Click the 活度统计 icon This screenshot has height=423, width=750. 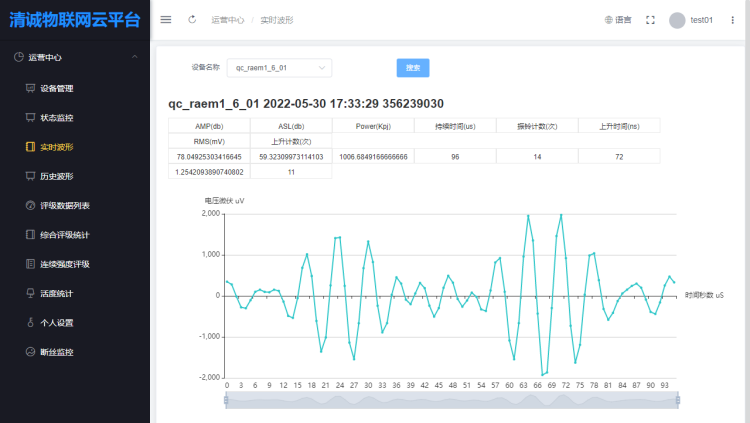(x=30, y=293)
